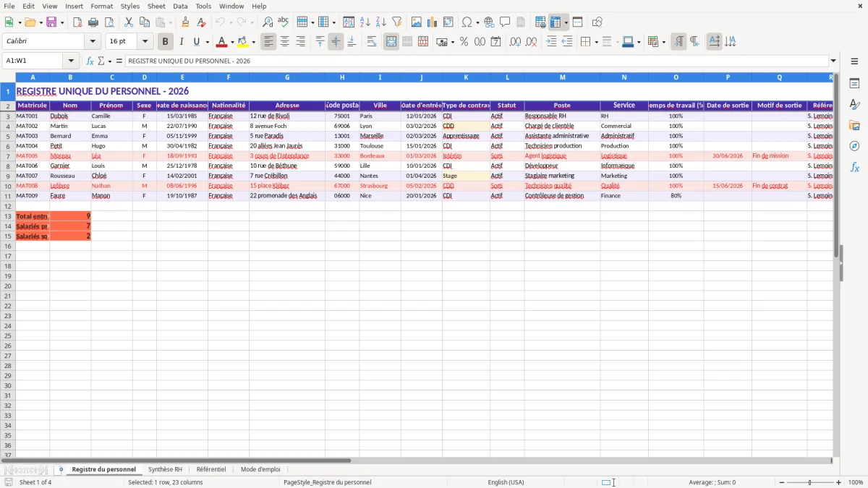
Task: Increase indent in the formatting toolbar
Action: coord(551,42)
